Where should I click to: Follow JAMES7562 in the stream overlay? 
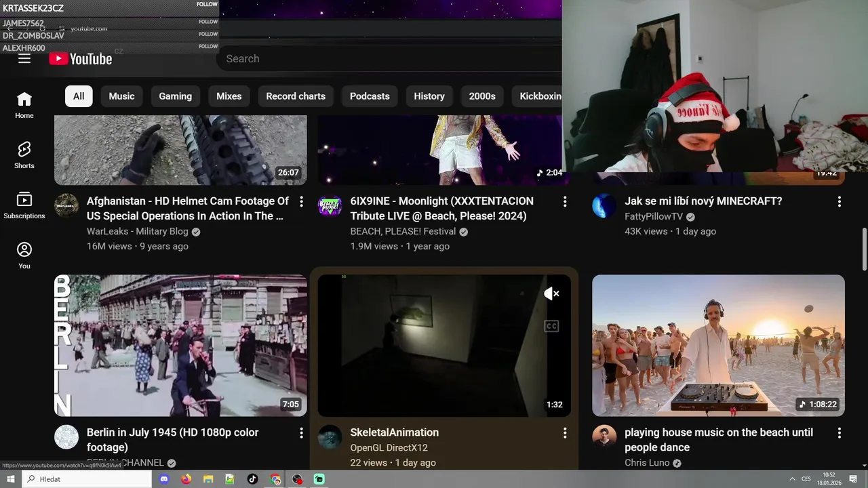click(208, 22)
